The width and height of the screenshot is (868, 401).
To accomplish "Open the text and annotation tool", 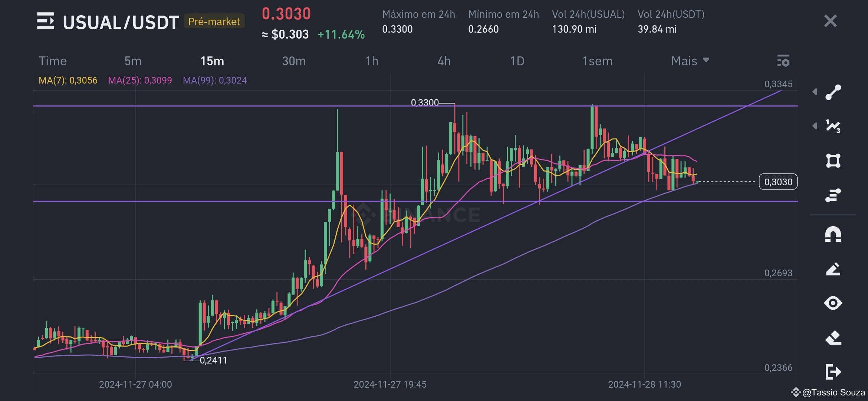I will (x=833, y=195).
